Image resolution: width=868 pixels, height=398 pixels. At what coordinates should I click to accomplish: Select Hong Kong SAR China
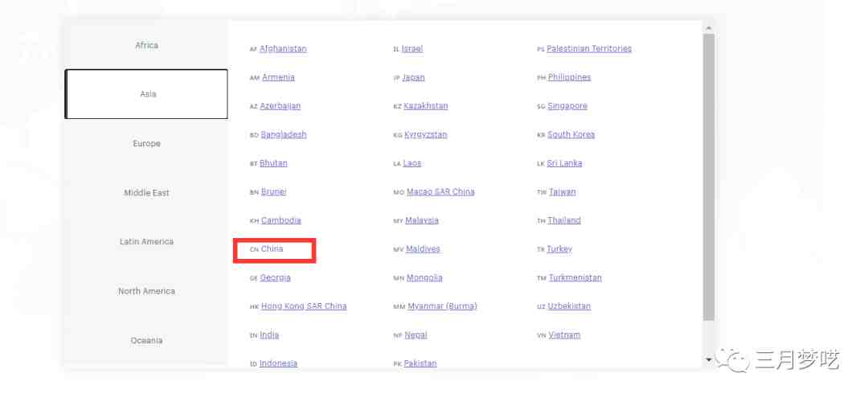pyautogui.click(x=304, y=306)
